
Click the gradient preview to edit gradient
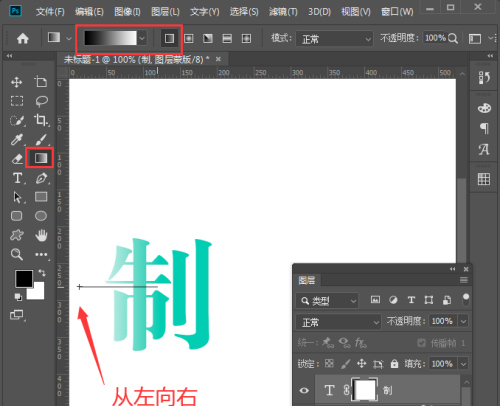(x=110, y=38)
